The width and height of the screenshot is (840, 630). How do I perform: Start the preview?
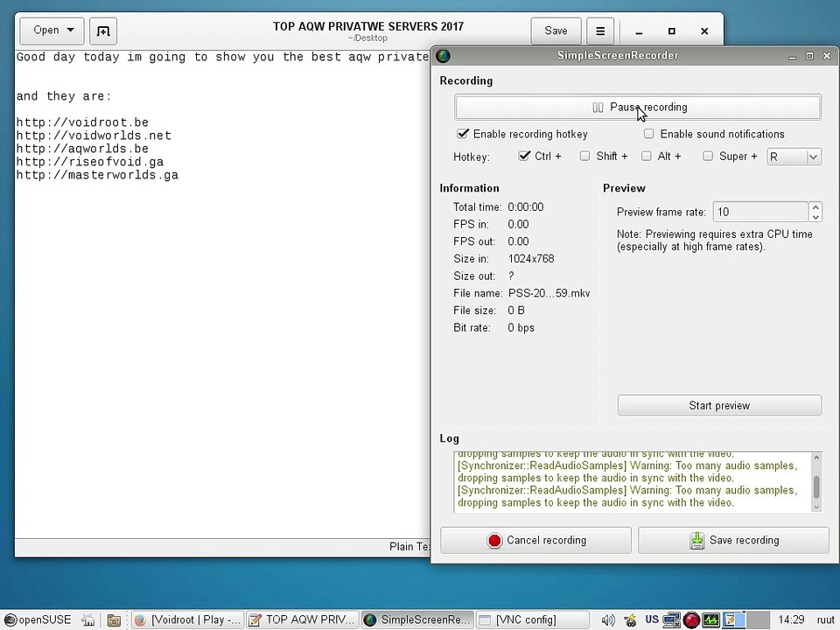pos(719,405)
